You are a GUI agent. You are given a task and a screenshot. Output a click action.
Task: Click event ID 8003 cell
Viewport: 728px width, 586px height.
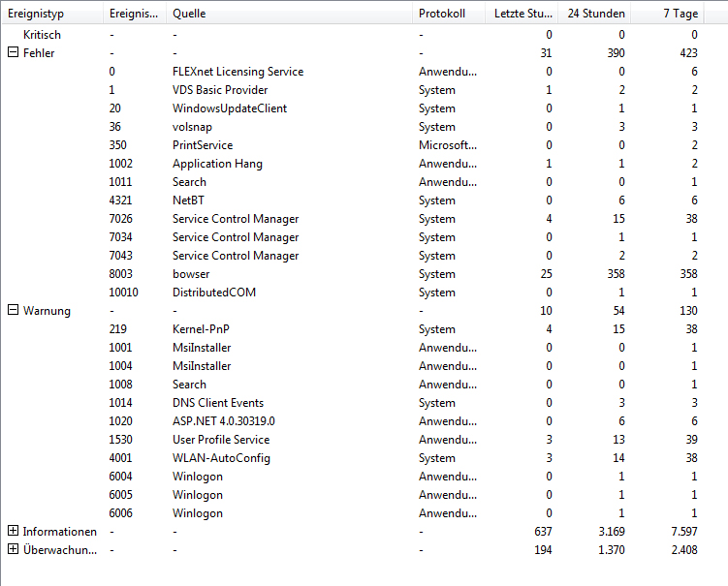pos(121,274)
